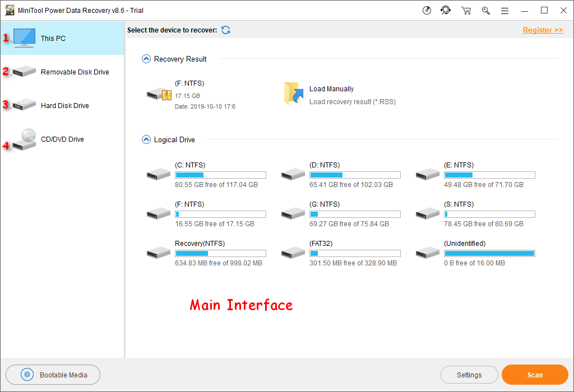
Task: Click the refresh device list icon
Action: [225, 30]
